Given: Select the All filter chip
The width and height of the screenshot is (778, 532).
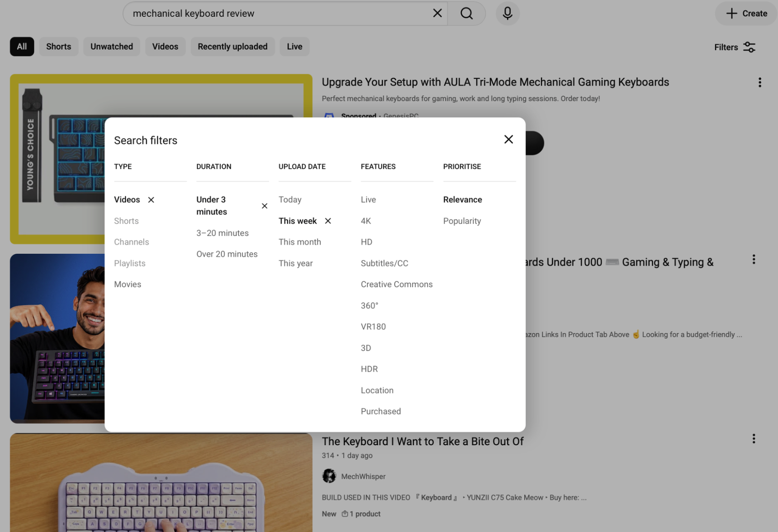Looking at the screenshot, I should [x=22, y=47].
